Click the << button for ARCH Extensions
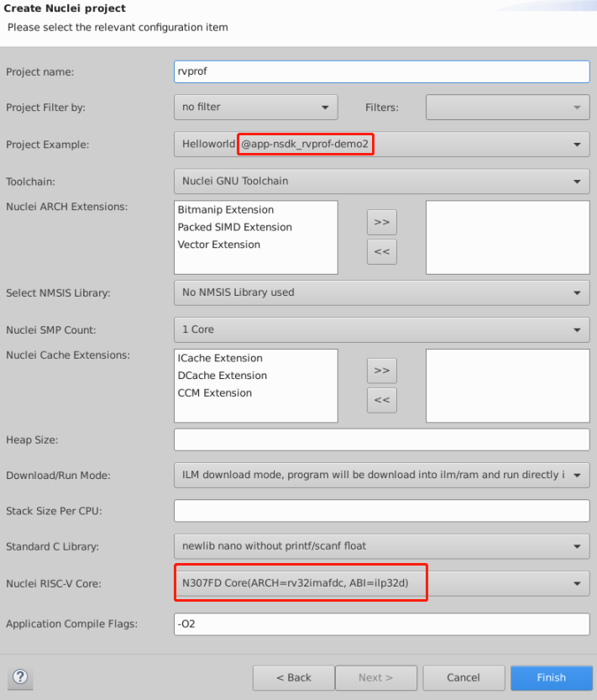Viewport: 597px width, 700px height. click(x=382, y=252)
